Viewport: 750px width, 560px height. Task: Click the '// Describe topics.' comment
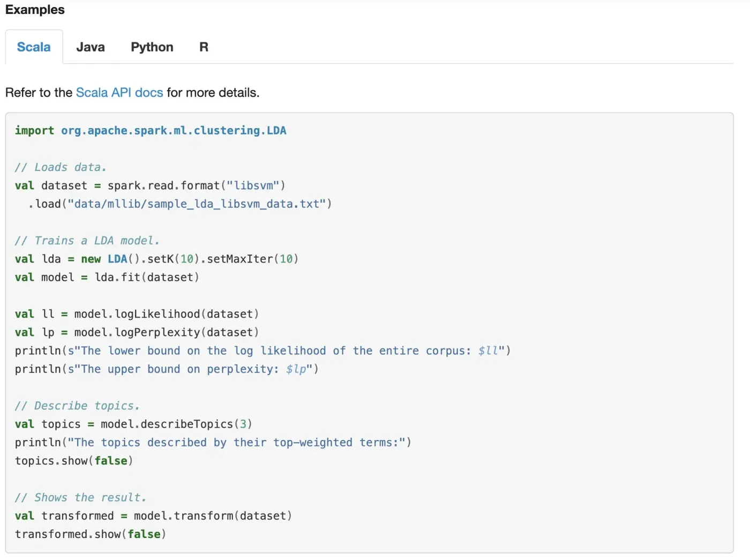click(x=77, y=406)
